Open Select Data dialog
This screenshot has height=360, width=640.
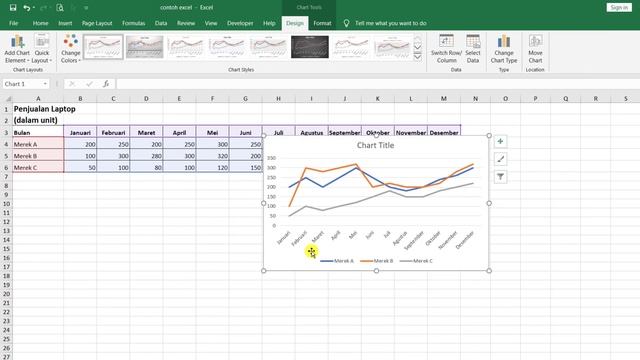pos(473,49)
